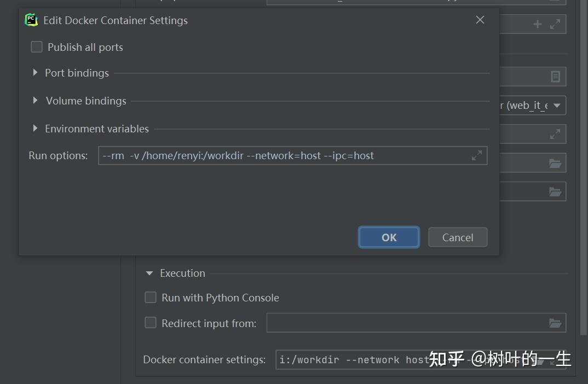588x384 pixels.
Task: Enable Redirect input from checkbox
Action: (x=151, y=323)
